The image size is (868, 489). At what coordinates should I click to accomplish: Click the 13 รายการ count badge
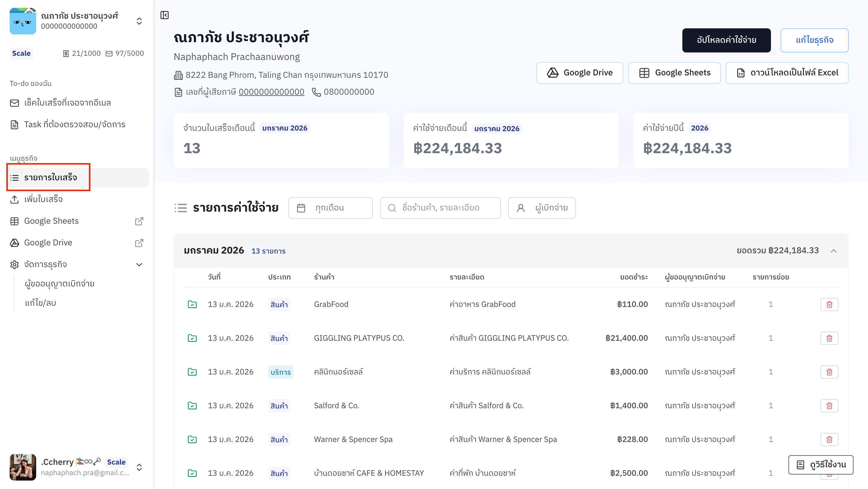268,251
